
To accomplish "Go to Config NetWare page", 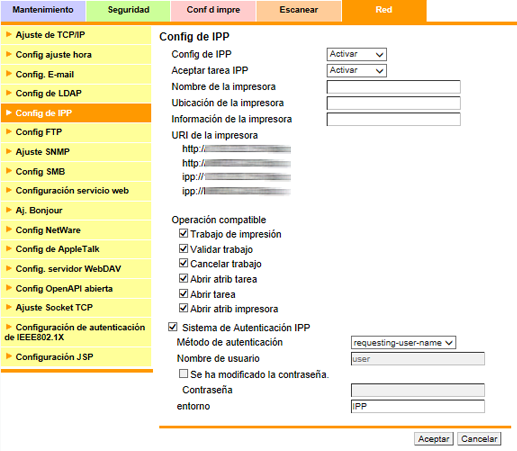I will [76, 230].
